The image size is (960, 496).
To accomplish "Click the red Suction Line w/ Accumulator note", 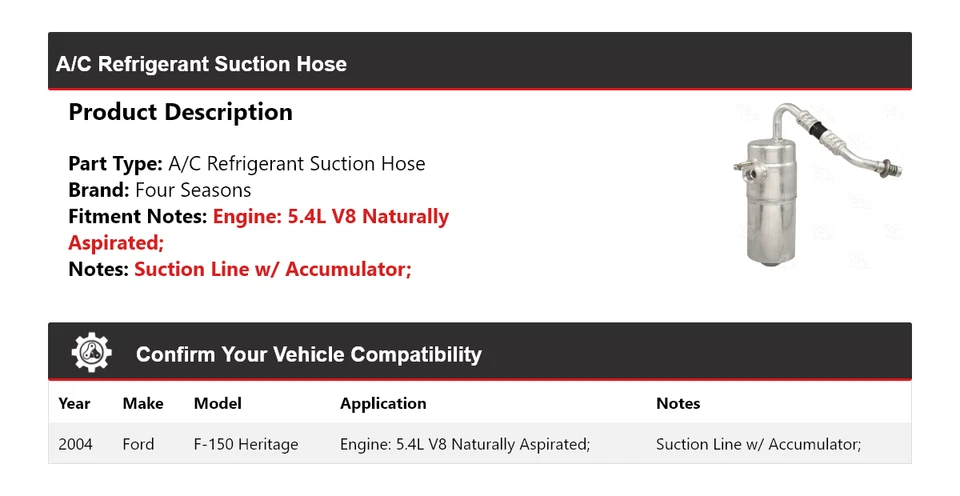I will (x=272, y=269).
